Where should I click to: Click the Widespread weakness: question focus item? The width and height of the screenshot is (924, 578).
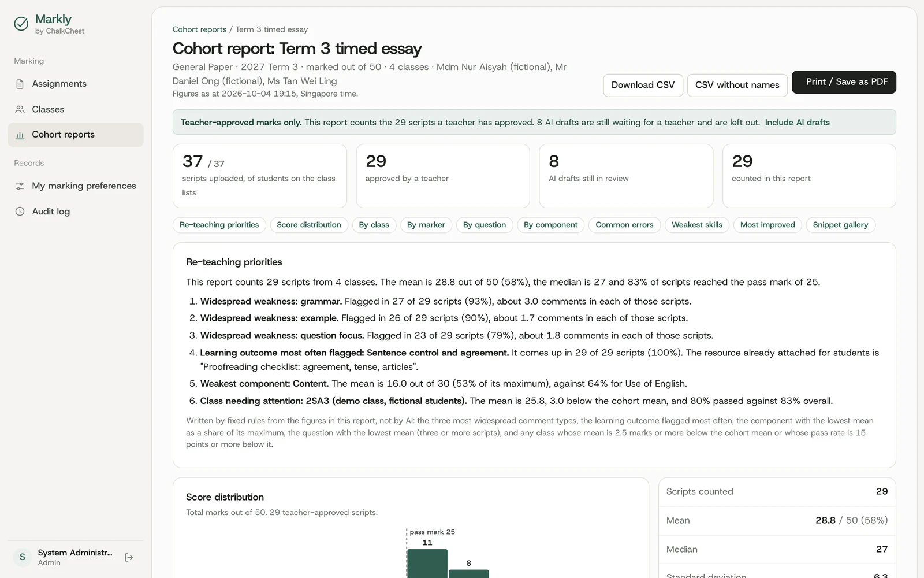tap(456, 335)
